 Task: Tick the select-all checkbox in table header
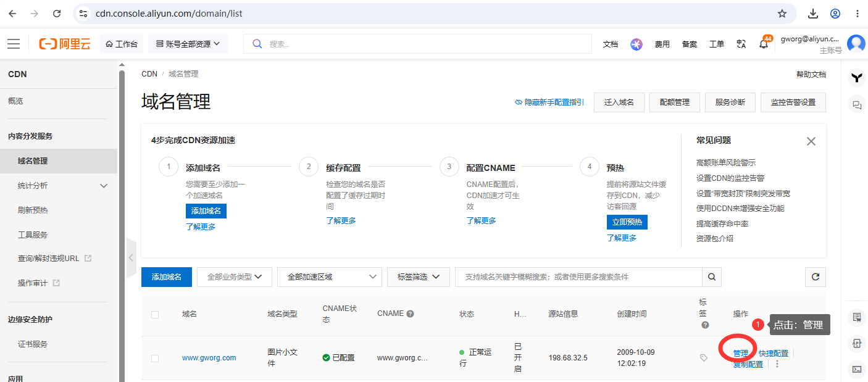(x=155, y=315)
